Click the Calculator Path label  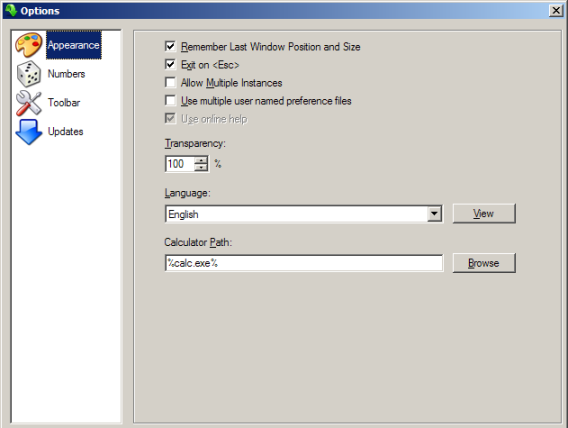coord(198,242)
